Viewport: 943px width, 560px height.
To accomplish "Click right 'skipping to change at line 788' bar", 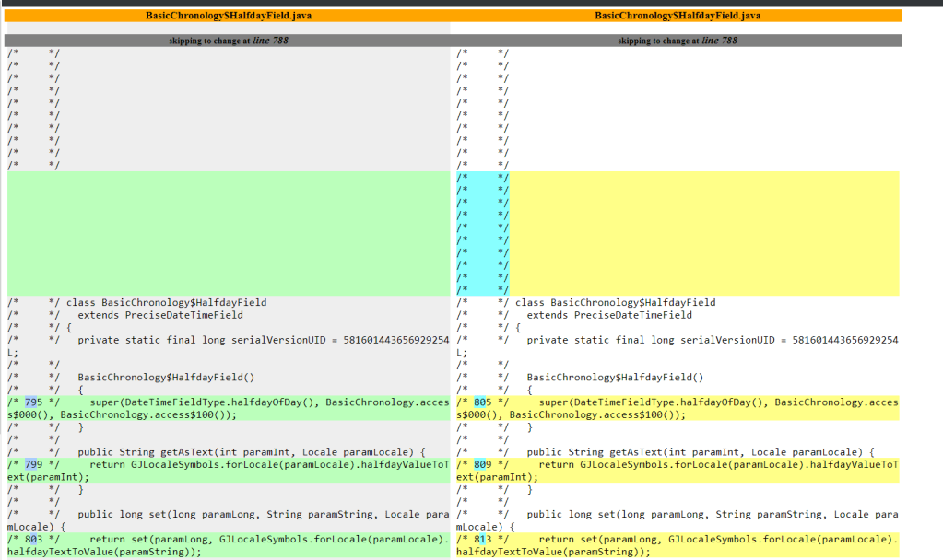I will click(678, 41).
